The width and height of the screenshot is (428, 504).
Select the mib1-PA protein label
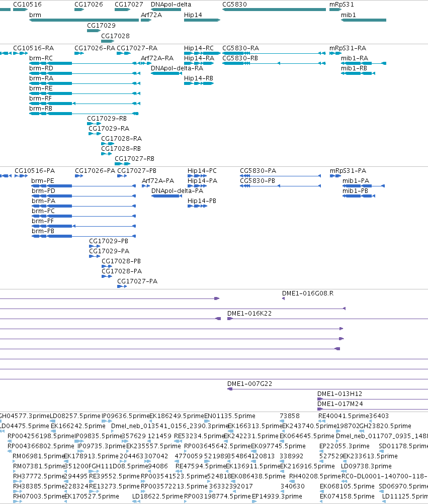(x=356, y=181)
